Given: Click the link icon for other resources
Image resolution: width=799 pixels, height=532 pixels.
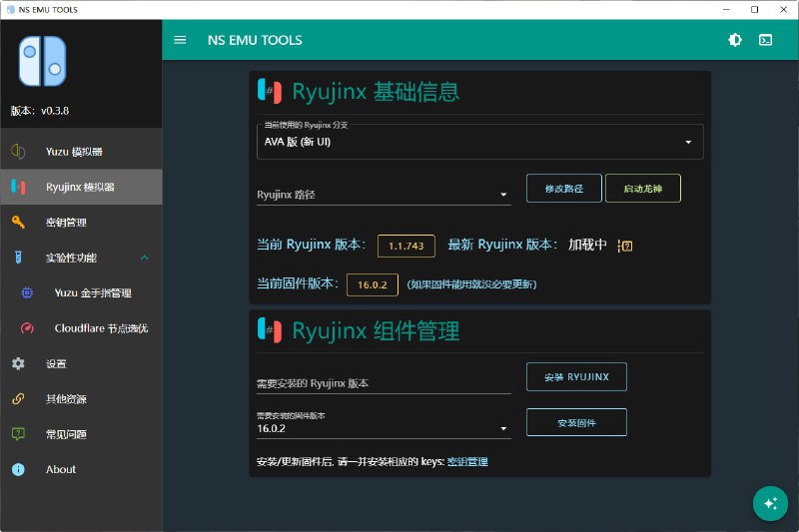Looking at the screenshot, I should coord(18,398).
